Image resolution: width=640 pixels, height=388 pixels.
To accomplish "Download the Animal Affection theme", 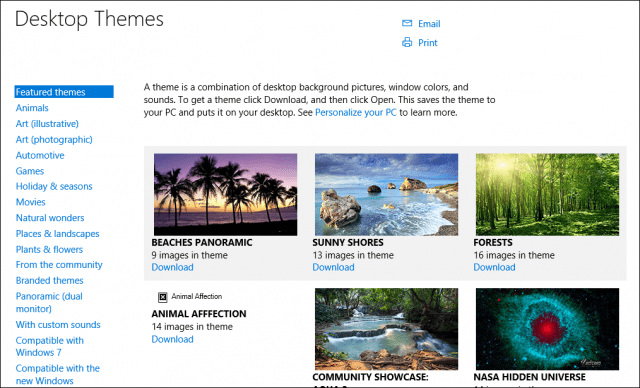I will tap(172, 339).
